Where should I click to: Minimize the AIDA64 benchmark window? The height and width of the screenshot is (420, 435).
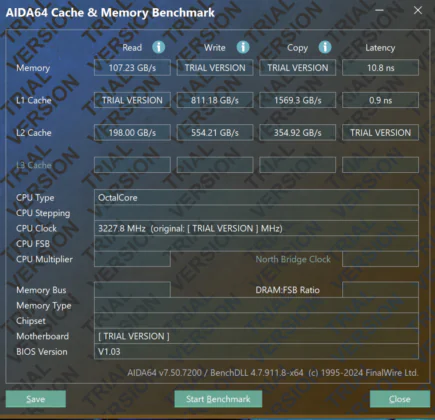[x=379, y=10]
